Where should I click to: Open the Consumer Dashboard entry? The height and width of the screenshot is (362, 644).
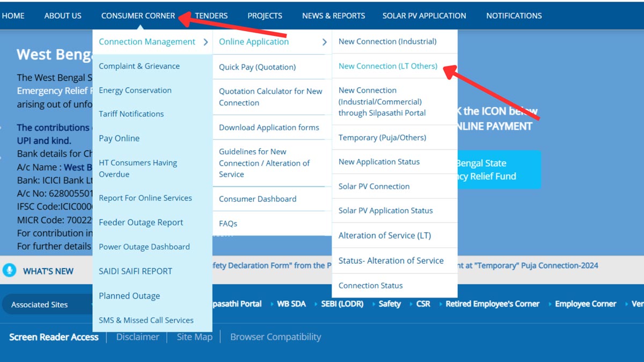point(257,198)
